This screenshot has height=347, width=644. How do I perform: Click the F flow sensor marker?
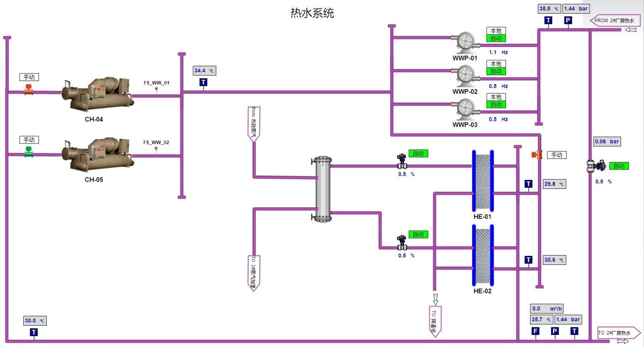[535, 331]
